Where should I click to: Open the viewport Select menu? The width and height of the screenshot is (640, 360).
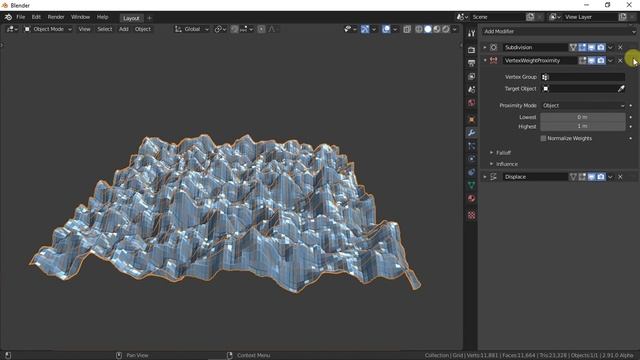(104, 29)
